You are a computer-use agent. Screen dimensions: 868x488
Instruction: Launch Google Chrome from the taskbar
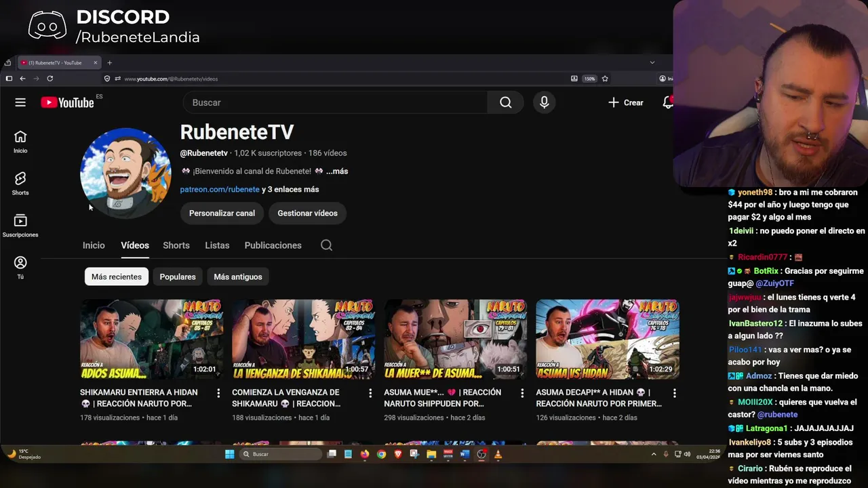coord(381,454)
